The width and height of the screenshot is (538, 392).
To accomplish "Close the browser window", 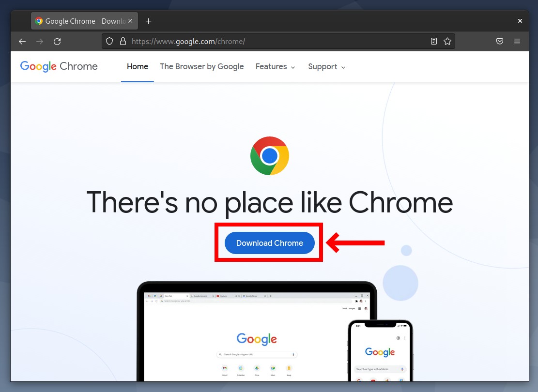I will (520, 21).
